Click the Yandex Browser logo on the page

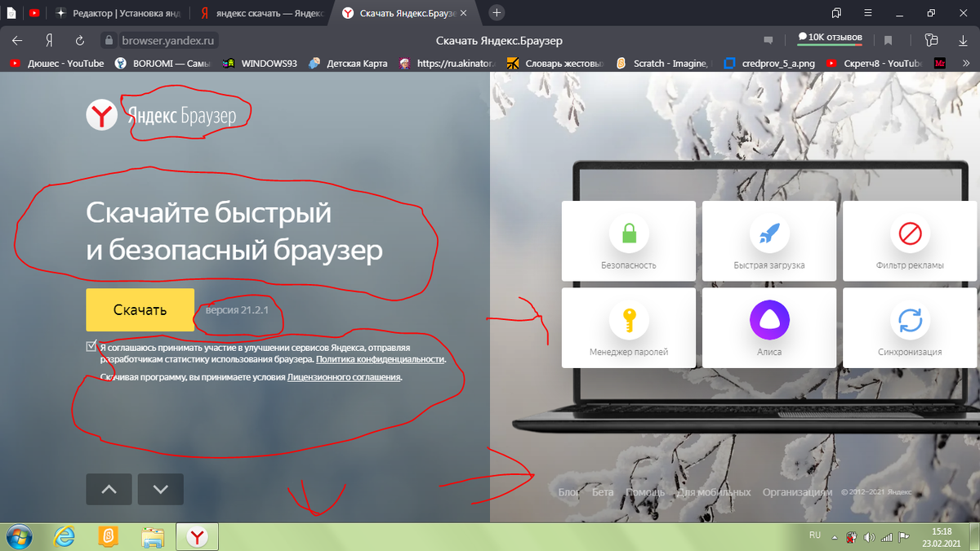[161, 116]
